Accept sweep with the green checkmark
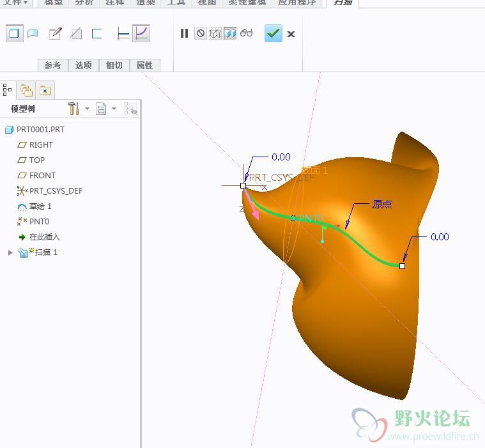Viewport: 485px width, 448px height. coord(273,33)
